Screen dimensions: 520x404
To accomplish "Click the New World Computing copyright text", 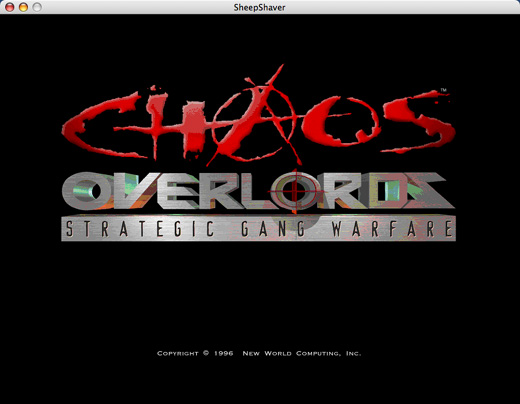I will tap(259, 353).
